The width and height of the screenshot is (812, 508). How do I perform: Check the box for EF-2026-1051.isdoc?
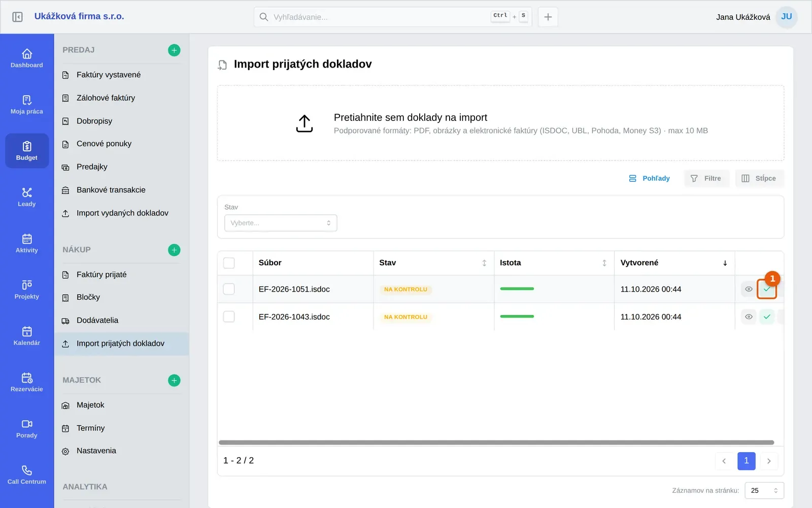[229, 289]
